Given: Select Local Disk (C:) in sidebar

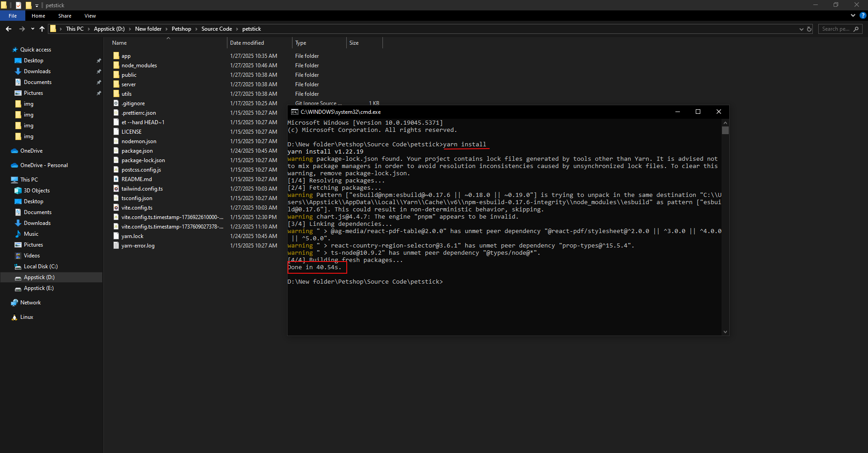Looking at the screenshot, I should [41, 266].
